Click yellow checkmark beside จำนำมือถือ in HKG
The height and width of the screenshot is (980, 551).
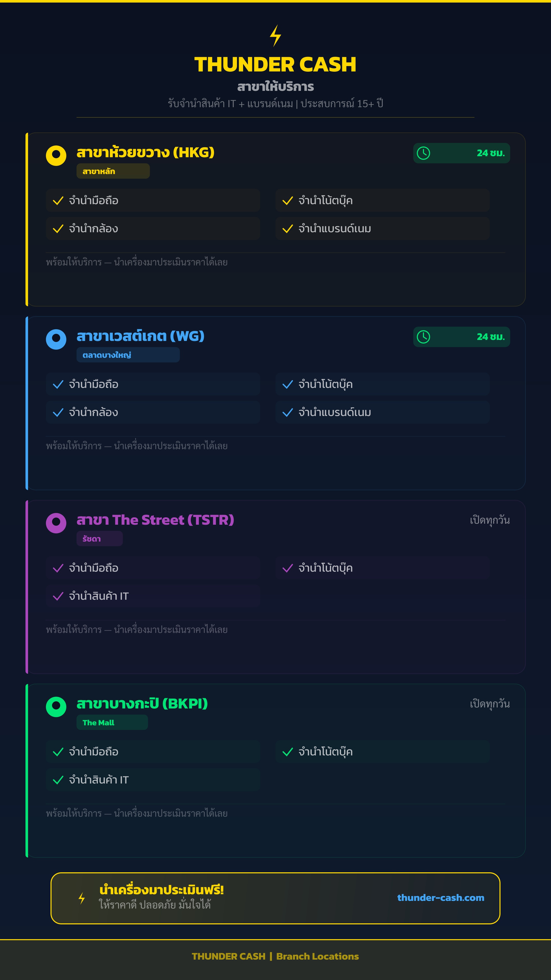point(58,201)
